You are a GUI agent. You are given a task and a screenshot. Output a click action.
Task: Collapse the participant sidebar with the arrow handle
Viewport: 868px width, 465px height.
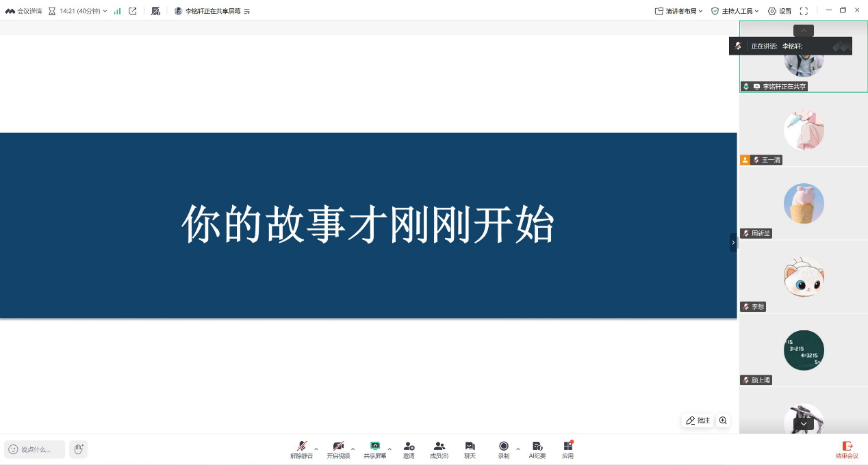click(733, 242)
